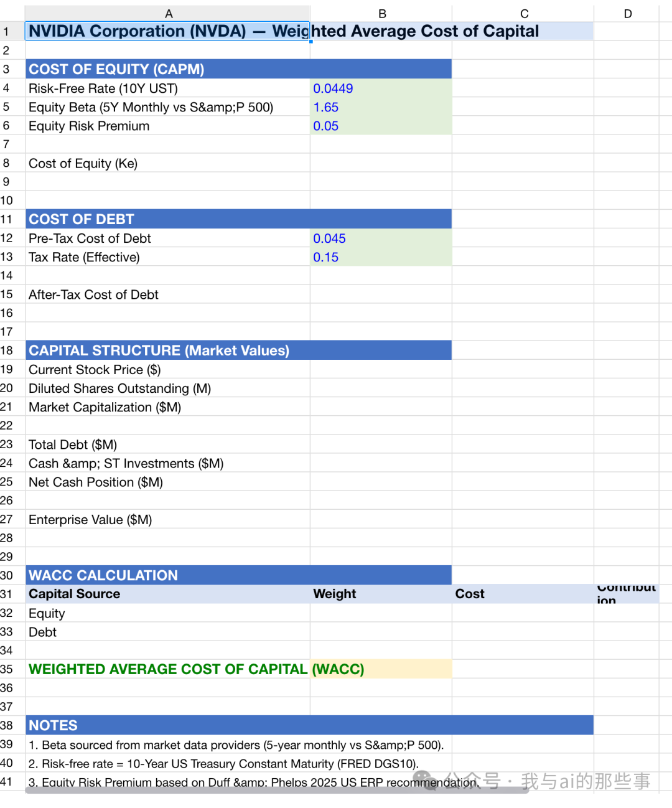Viewport: 672px width, 808px height.
Task: Click note 1 about beta sourcing
Action: tap(236, 745)
